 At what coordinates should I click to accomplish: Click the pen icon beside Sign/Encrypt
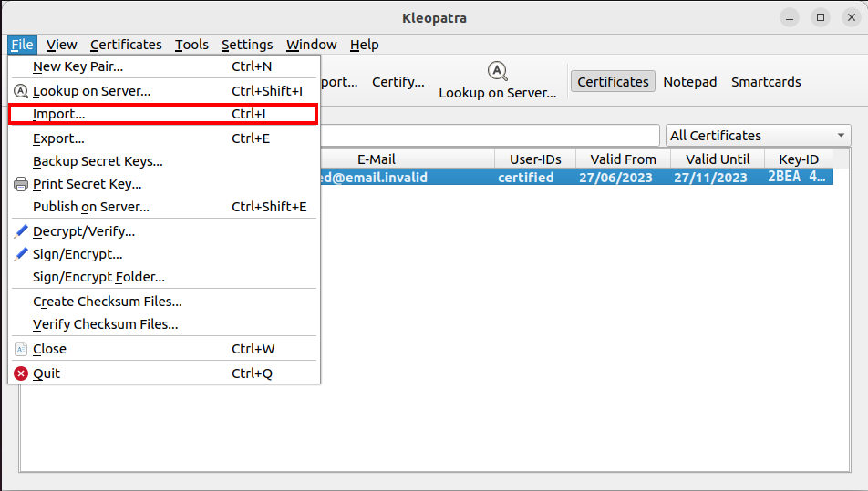[20, 254]
